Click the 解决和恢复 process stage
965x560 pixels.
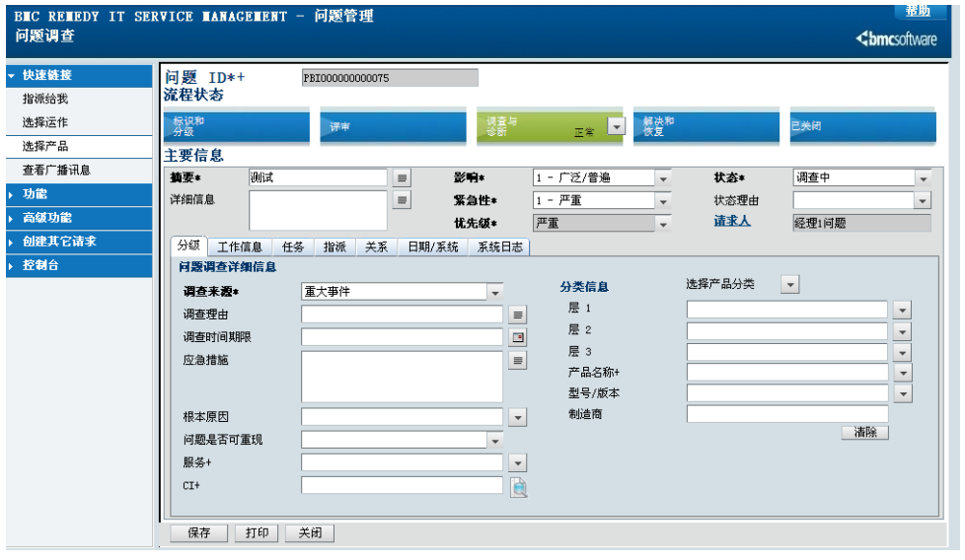705,126
